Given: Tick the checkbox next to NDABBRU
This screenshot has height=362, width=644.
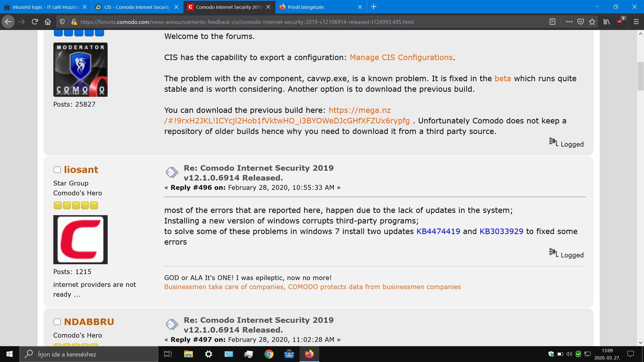Looking at the screenshot, I should coord(57,322).
